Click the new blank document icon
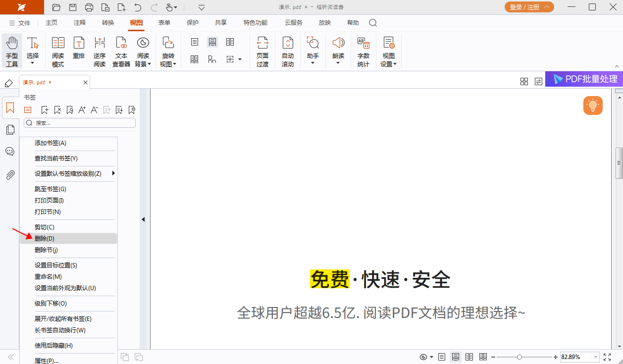Screen dimensions: 623x364 pos(121,7)
